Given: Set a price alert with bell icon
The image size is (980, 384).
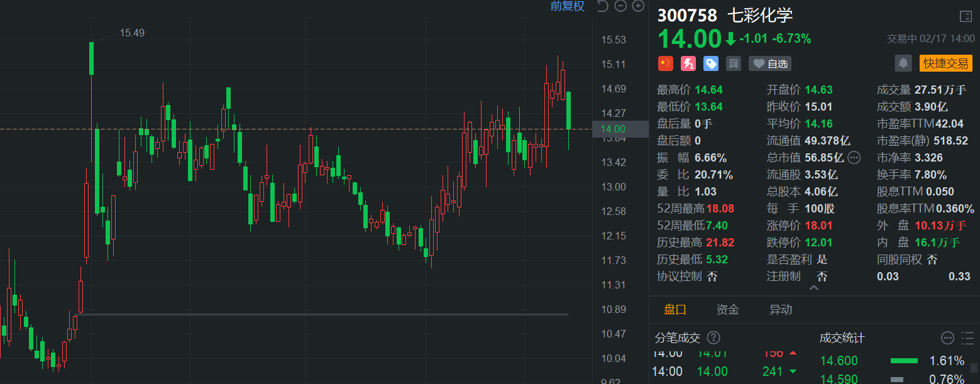Looking at the screenshot, I should pos(903,63).
